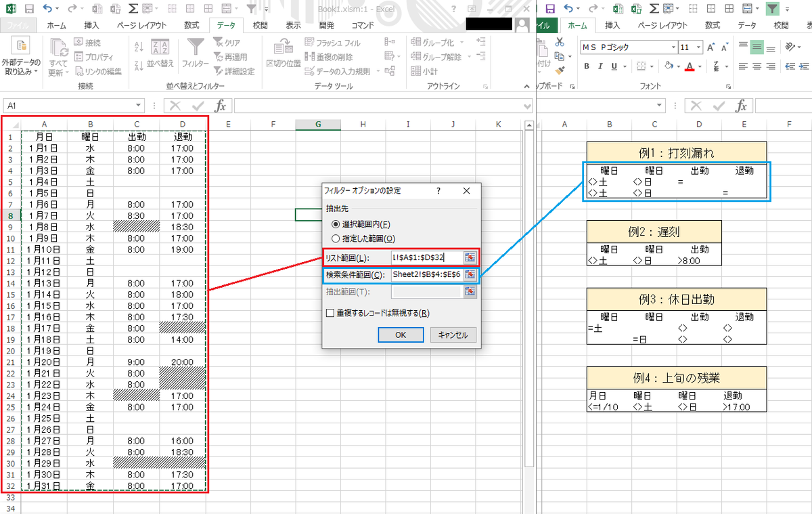This screenshot has height=514, width=812.
Task: Click OK in filter options dialog
Action: [401, 335]
